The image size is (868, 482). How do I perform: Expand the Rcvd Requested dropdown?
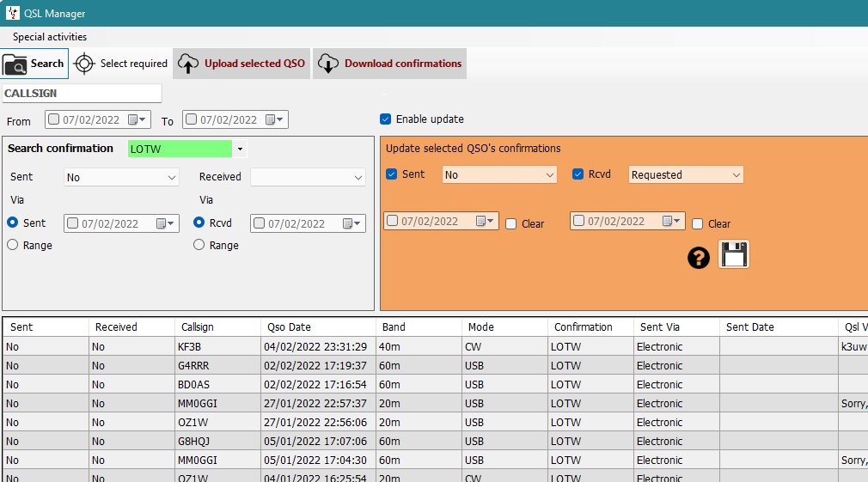click(736, 175)
